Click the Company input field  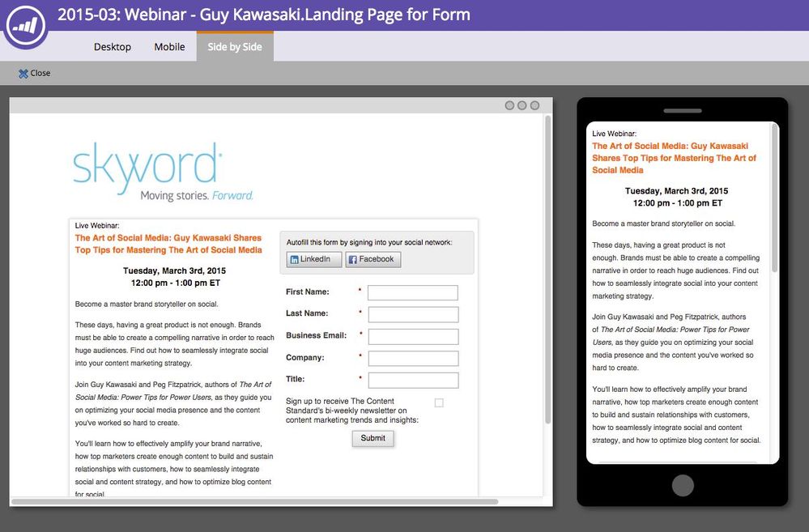pyautogui.click(x=413, y=358)
